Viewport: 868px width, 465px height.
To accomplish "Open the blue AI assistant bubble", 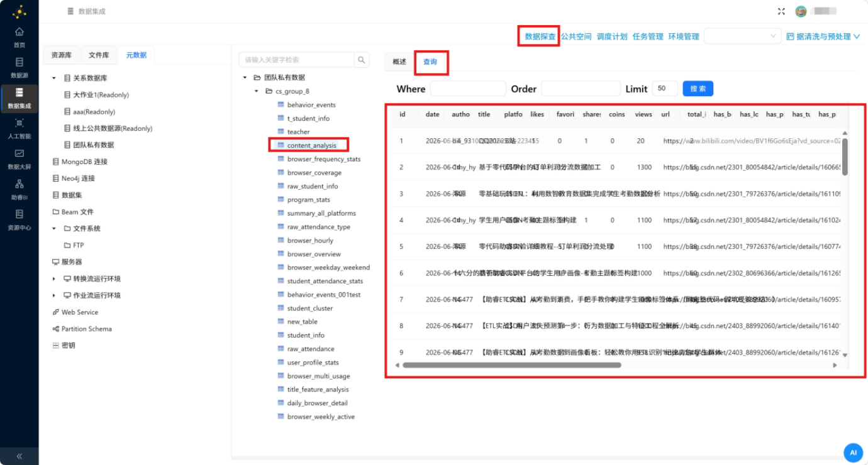I will click(x=853, y=452).
